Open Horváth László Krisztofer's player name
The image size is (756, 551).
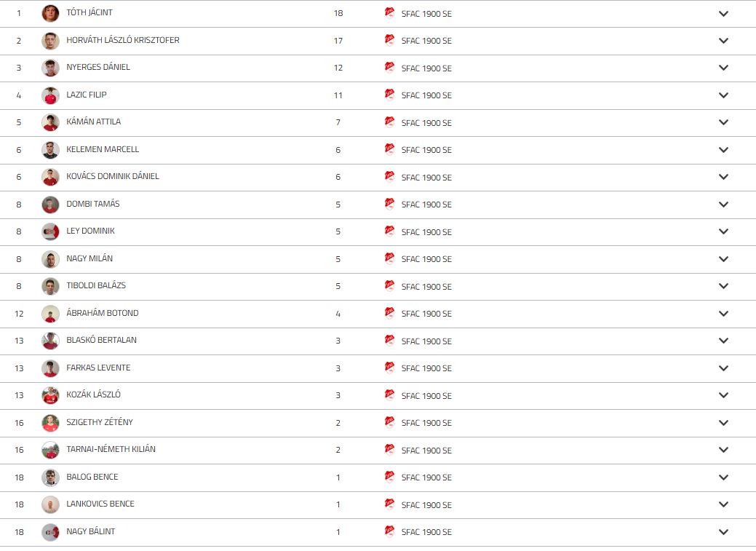123,40
